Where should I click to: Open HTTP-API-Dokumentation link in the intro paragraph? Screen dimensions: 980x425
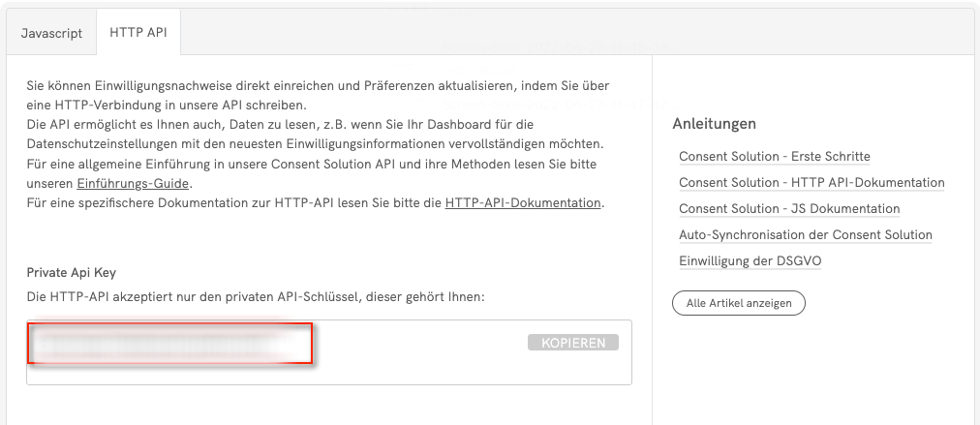(523, 203)
